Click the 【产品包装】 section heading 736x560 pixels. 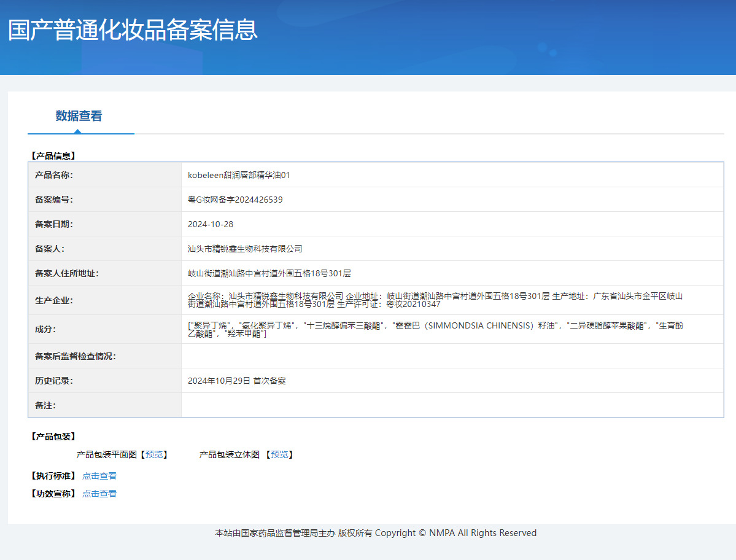coord(53,437)
